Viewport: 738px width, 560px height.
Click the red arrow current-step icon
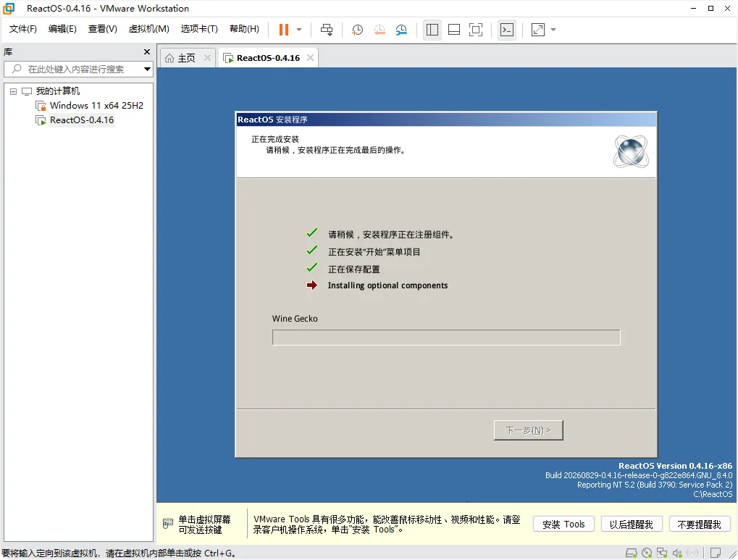pyautogui.click(x=311, y=285)
